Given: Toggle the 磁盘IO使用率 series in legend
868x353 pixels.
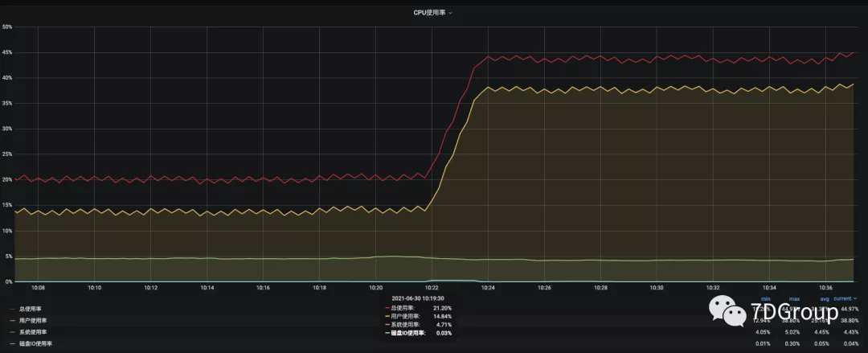Looking at the screenshot, I should coord(35,343).
